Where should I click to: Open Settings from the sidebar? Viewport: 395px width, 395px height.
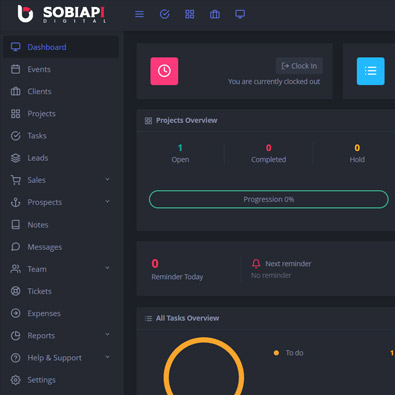[x=61, y=380]
